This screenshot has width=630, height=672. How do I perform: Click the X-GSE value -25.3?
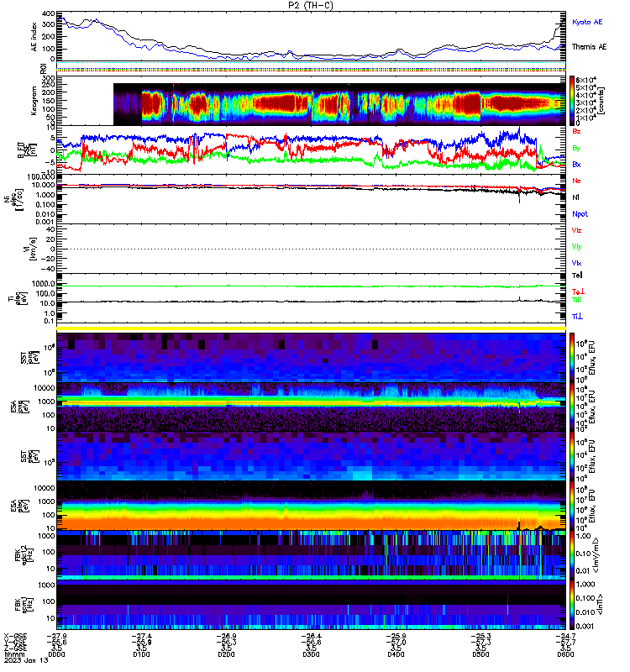pyautogui.click(x=480, y=636)
